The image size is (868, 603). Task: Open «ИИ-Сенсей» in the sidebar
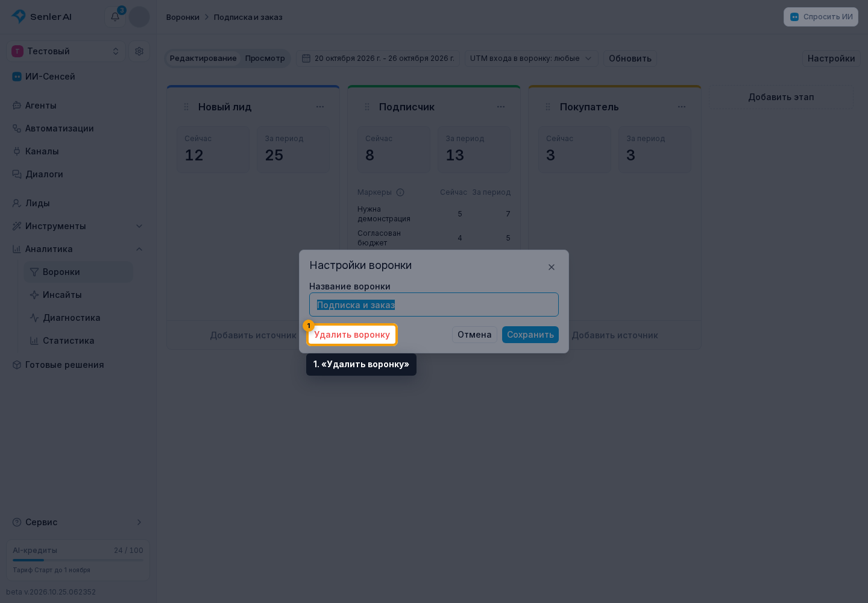[x=78, y=77]
